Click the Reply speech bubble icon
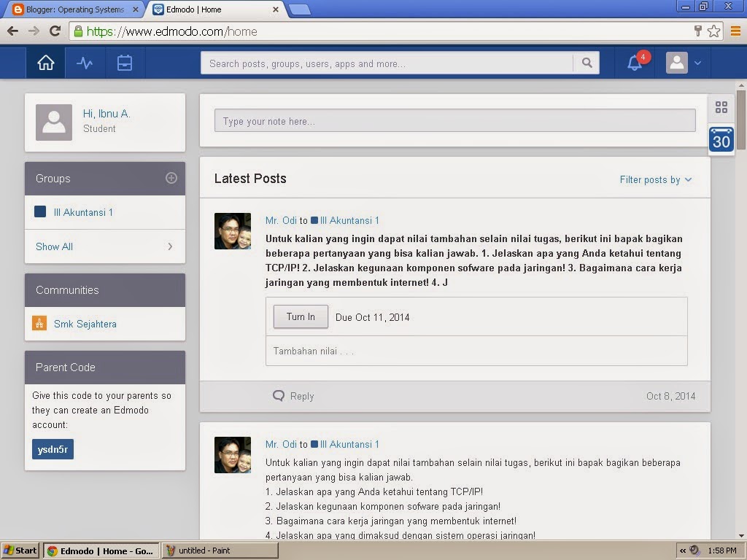This screenshot has height=560, width=747. pos(278,396)
